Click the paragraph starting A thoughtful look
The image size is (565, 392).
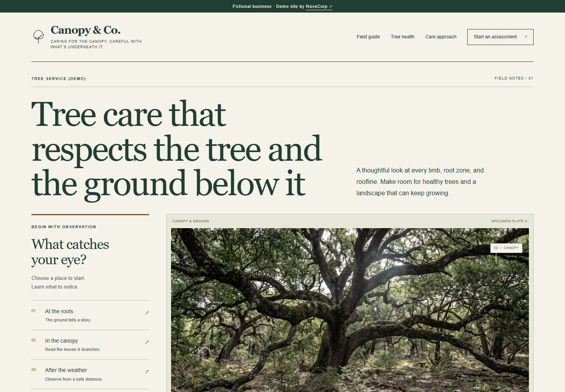tap(420, 181)
